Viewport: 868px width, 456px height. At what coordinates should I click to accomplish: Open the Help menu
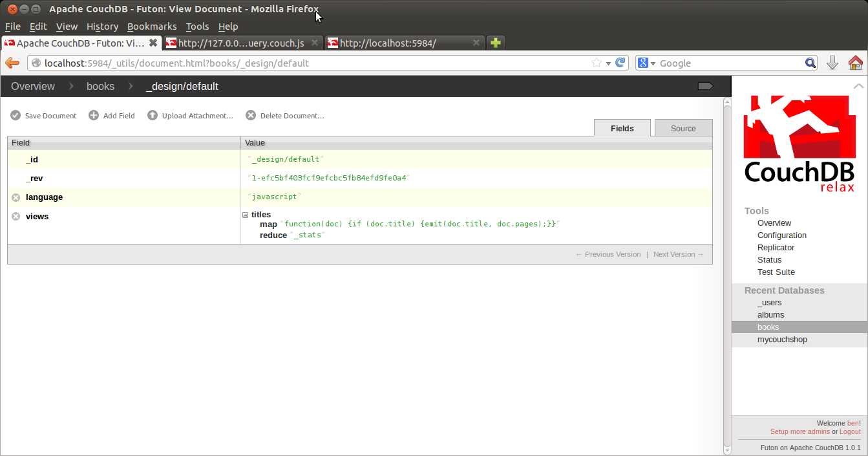[x=228, y=27]
